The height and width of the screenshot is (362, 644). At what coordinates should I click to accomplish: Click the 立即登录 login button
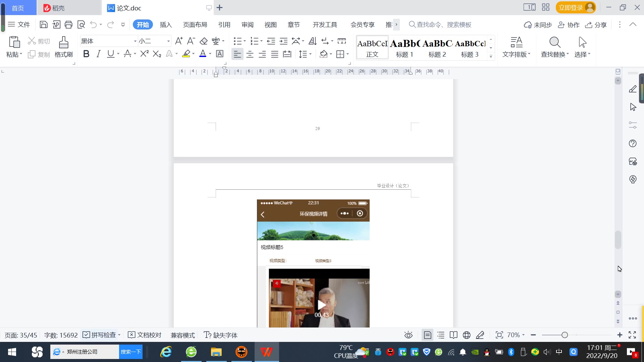click(571, 7)
